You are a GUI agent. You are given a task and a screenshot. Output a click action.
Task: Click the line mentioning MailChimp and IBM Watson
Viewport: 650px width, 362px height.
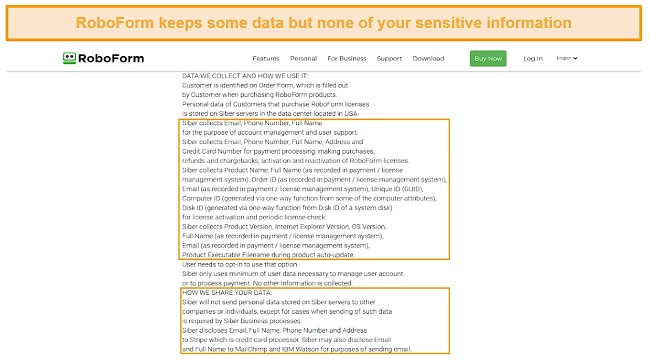(x=296, y=349)
